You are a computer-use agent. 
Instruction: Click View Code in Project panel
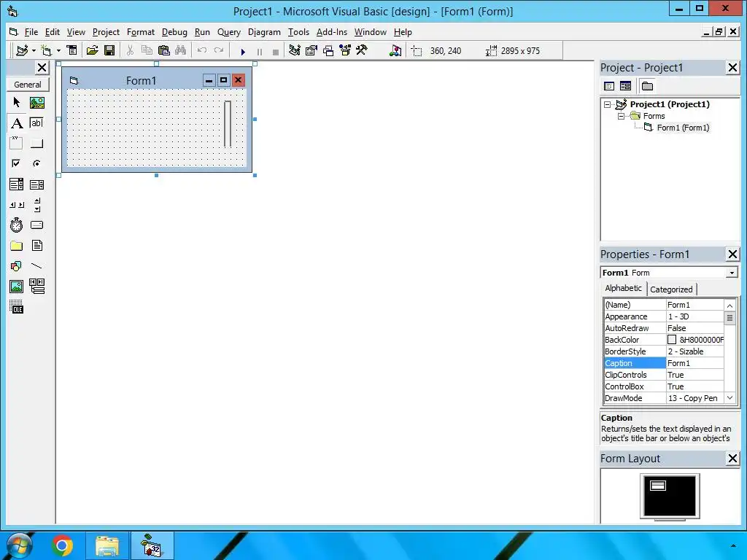(x=609, y=86)
